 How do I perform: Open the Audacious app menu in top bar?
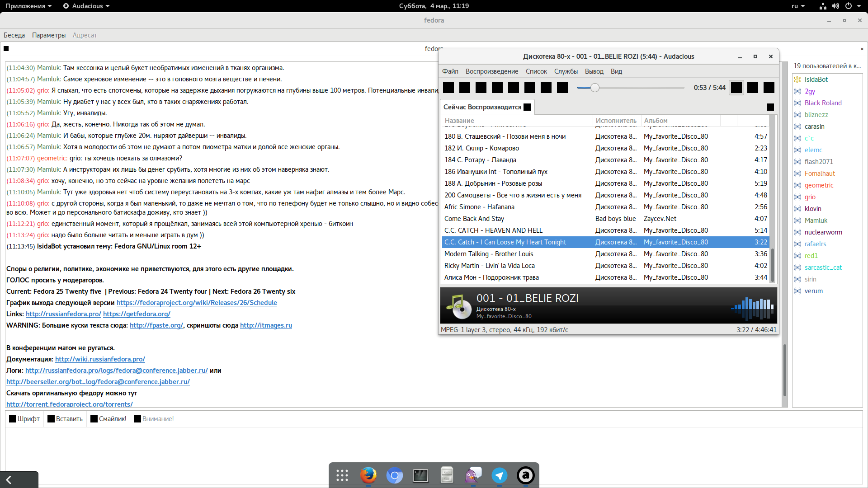pyautogui.click(x=86, y=6)
